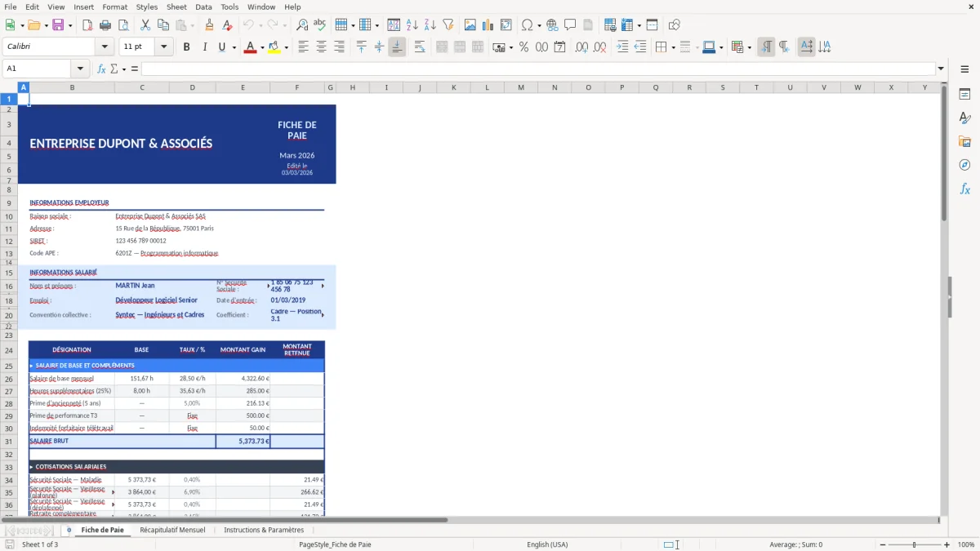Open the Functions panel in the sidebar
This screenshot has width=980, height=551.
[965, 189]
